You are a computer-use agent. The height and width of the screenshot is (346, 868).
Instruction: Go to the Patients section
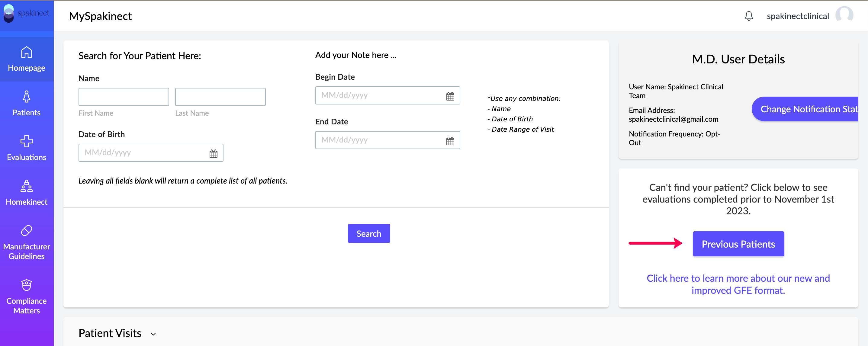[27, 104]
